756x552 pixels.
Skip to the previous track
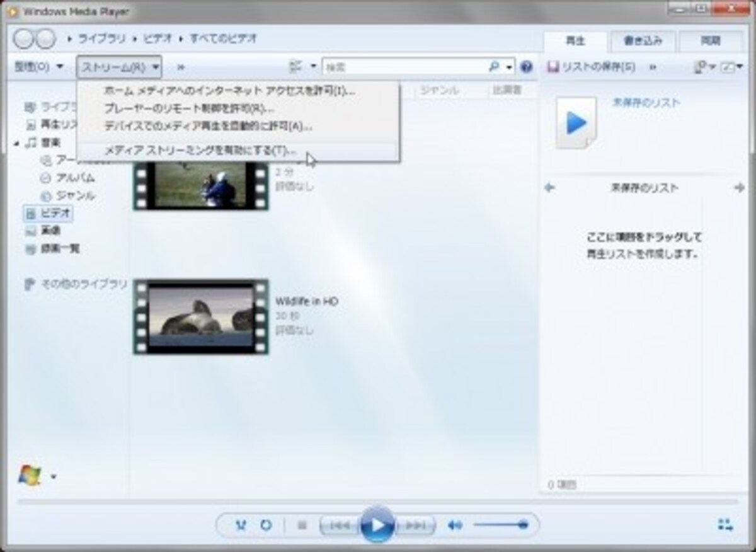point(340,525)
